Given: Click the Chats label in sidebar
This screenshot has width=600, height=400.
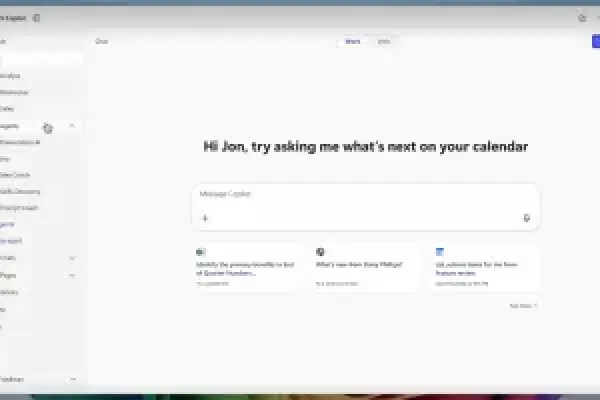Looking at the screenshot, I should point(8,258).
